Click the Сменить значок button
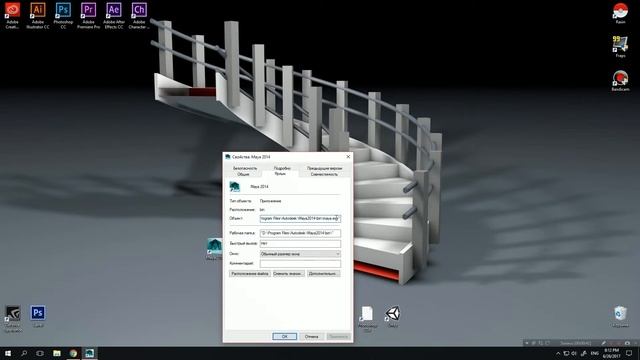Screen dimensions: 640x360 pyautogui.click(x=288, y=273)
